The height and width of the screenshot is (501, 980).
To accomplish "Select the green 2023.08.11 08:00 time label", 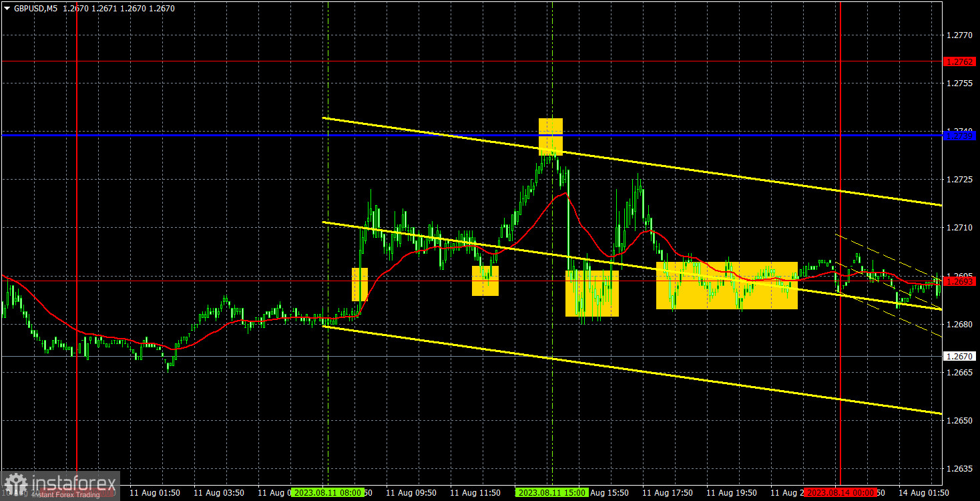I will (x=327, y=492).
